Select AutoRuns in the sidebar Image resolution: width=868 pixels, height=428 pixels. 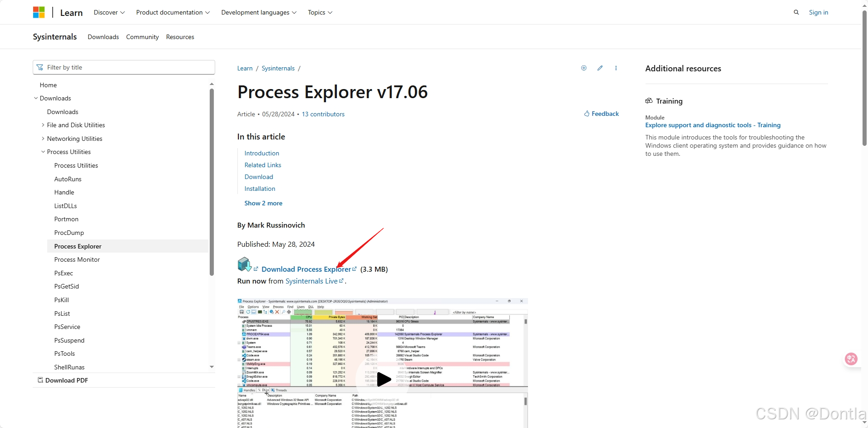(x=68, y=179)
